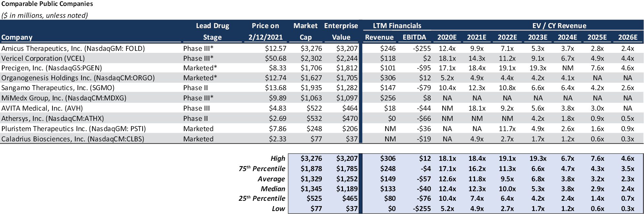Image resolution: width=644 pixels, height=214 pixels.
Task: Select MiMedx Group market cap $1,063
Action: tap(311, 98)
